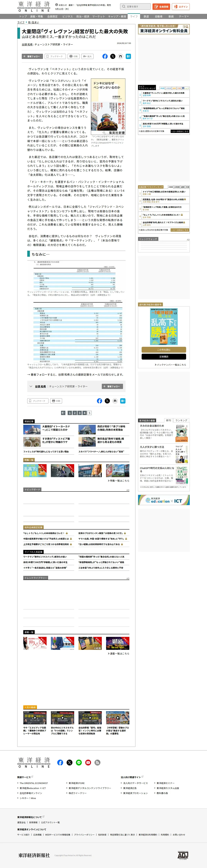Follow author in the bottom author box
Screen dimensions: 207x868
tap(112, 387)
